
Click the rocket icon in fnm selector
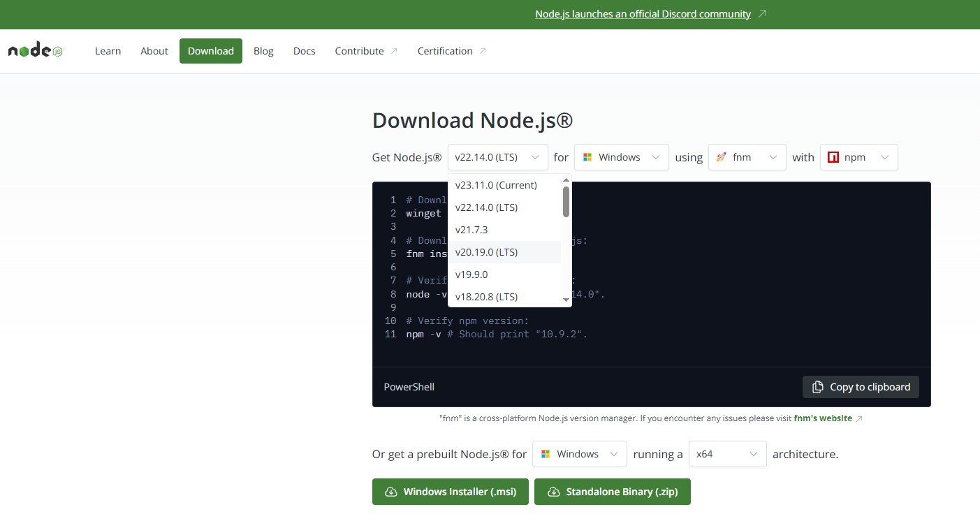[x=722, y=157]
